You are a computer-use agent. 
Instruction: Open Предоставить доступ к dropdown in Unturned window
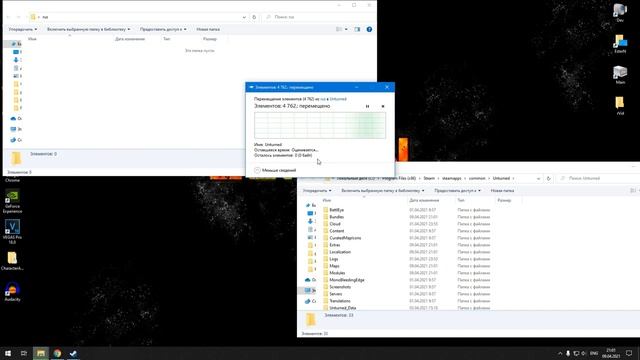coord(457,191)
